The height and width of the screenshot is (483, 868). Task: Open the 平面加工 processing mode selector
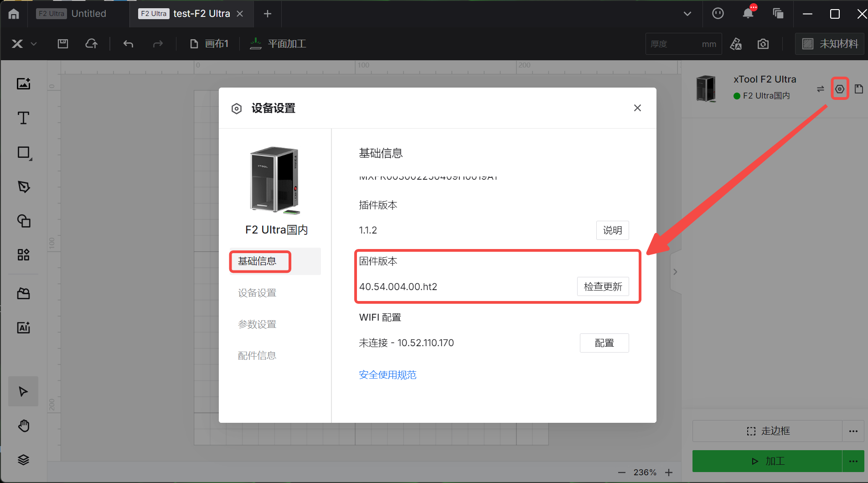point(278,44)
